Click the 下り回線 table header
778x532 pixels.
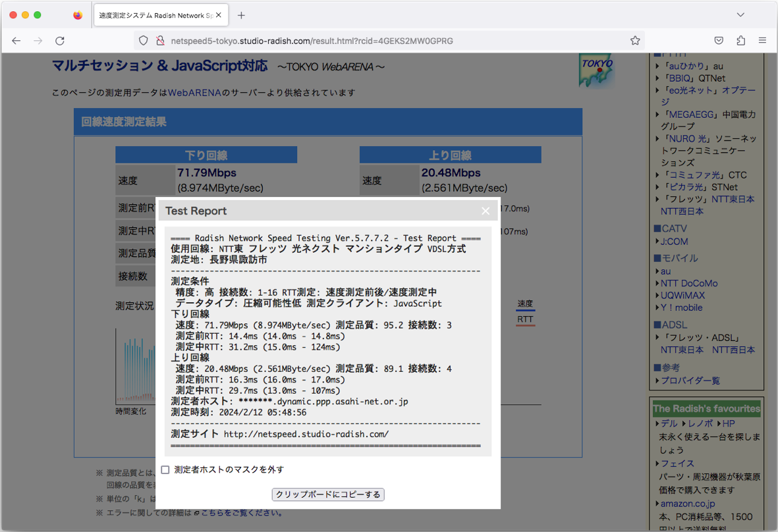point(206,155)
